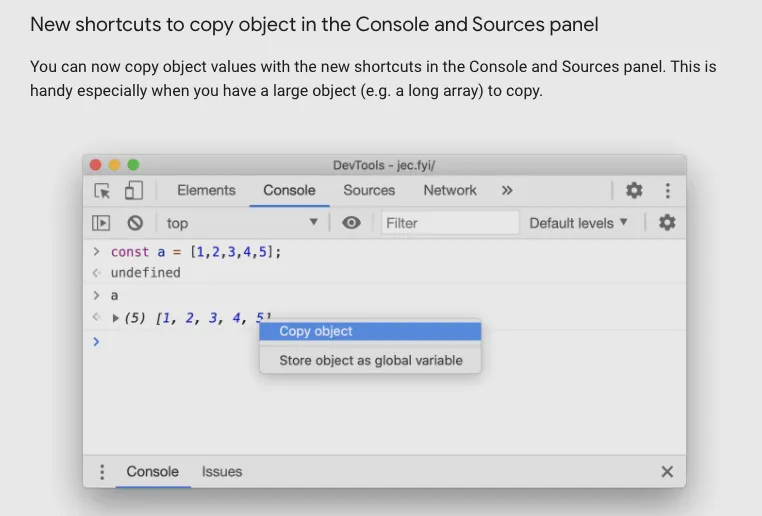Open the top JavaScript context dropdown

tap(242, 223)
